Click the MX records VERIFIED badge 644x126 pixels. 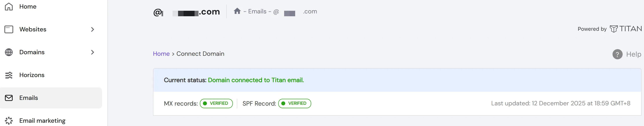point(216,103)
